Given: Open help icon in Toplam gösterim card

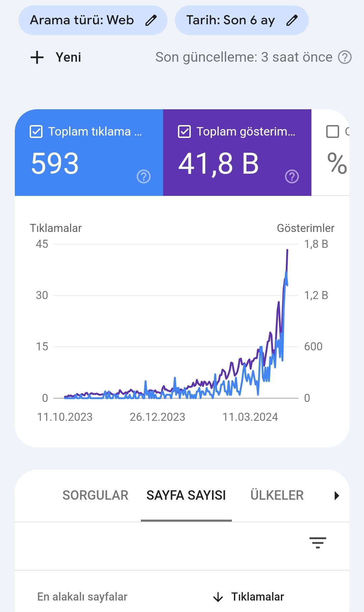Looking at the screenshot, I should pyautogui.click(x=292, y=176).
